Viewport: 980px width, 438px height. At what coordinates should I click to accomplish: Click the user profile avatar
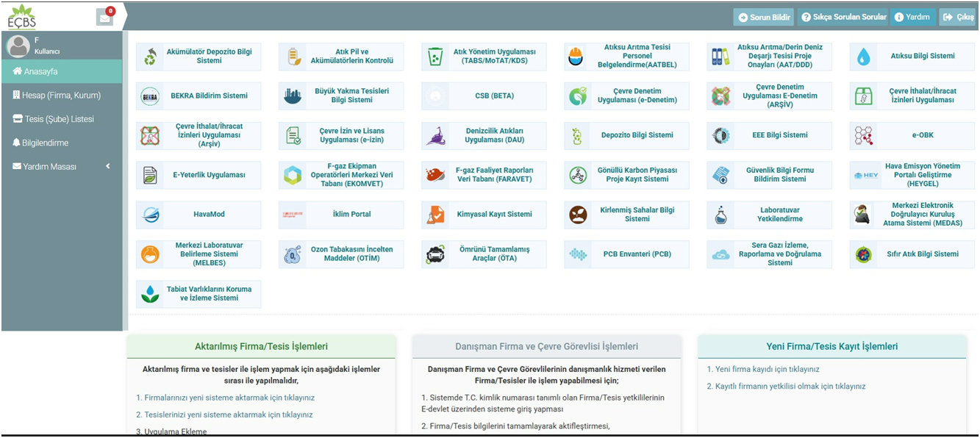pos(18,46)
